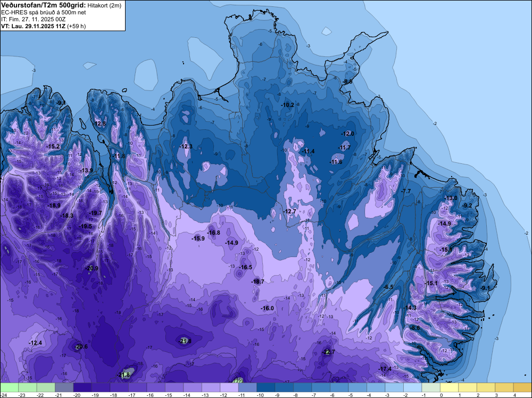Select the -18.7 temperature value
Image resolution: width=532 pixels, height=398 pixels.
point(257,281)
